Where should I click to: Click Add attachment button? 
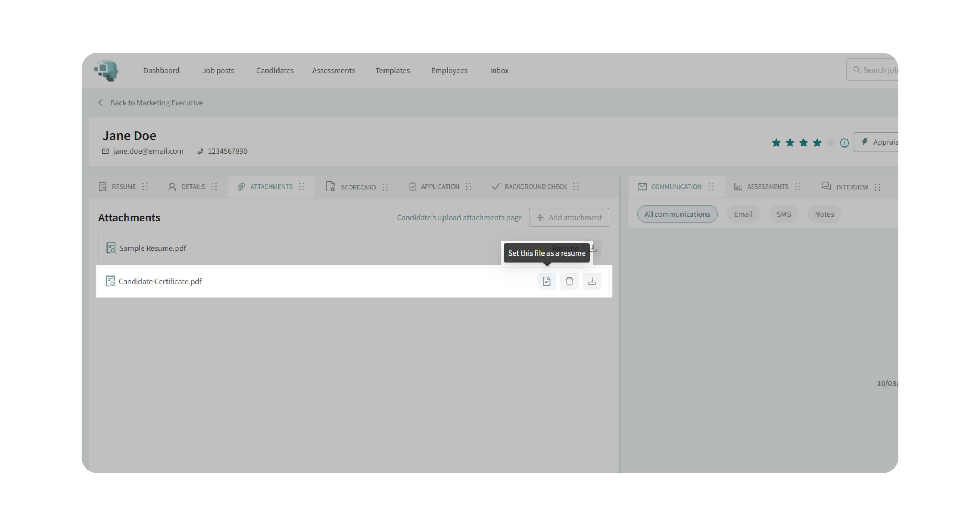pyautogui.click(x=568, y=217)
